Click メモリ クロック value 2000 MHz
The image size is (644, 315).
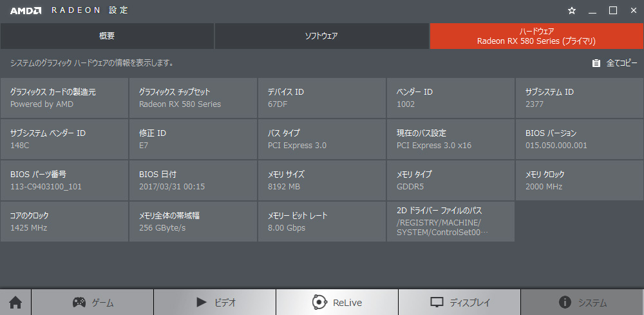pyautogui.click(x=544, y=187)
